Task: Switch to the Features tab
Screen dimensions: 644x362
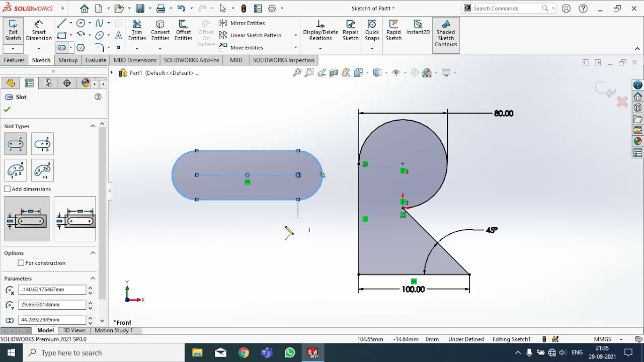Action: [14, 60]
